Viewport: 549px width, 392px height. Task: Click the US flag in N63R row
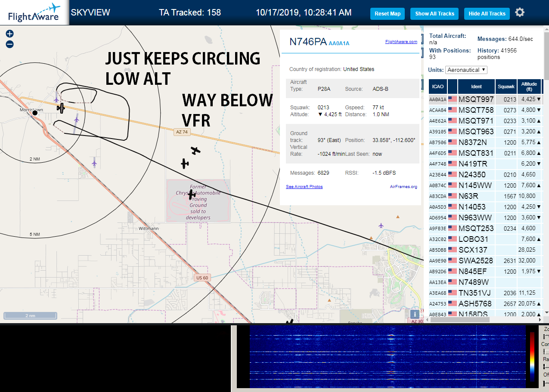[453, 196]
